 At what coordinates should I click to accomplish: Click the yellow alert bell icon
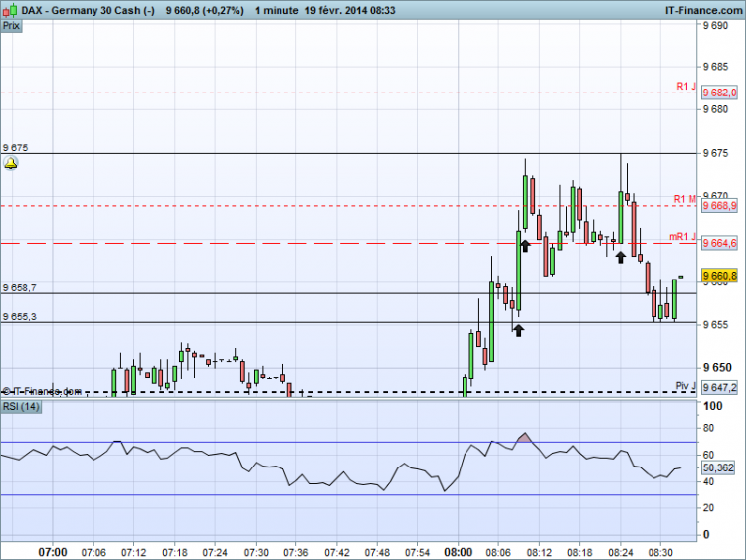click(11, 164)
